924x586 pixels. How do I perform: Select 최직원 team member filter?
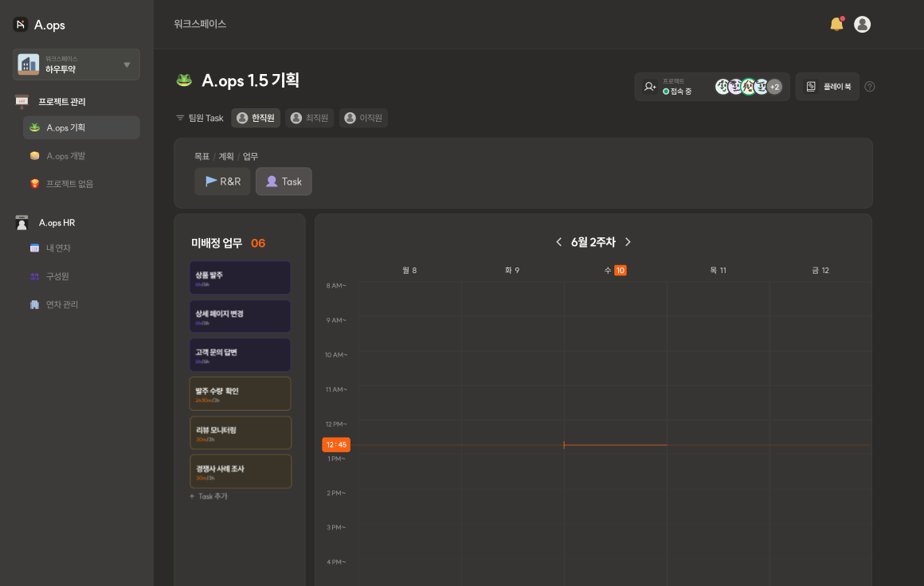(x=309, y=118)
